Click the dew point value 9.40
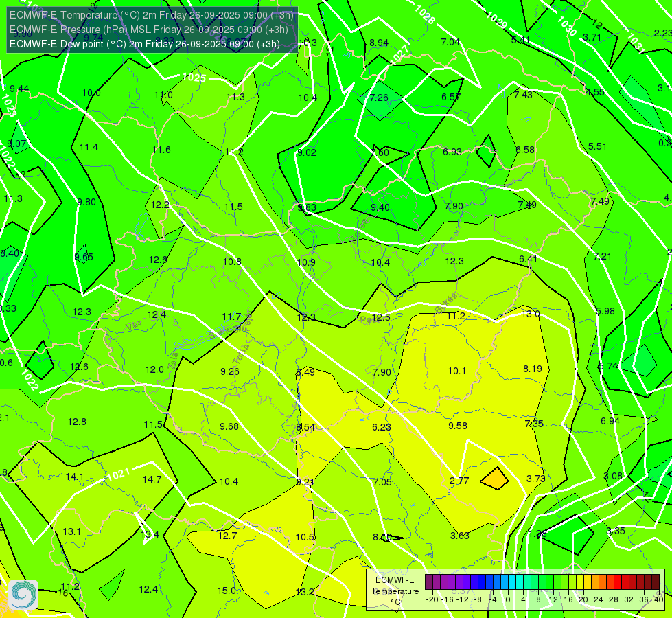Screen dimensions: 672x618 380,207
